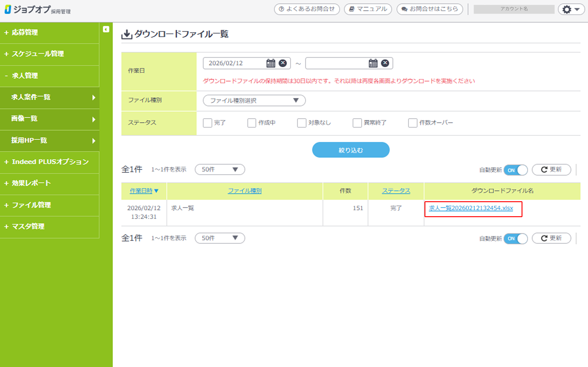The height and width of the screenshot is (367, 588).
Task: Open 求人案件一覧 in sidebar
Action: point(31,97)
